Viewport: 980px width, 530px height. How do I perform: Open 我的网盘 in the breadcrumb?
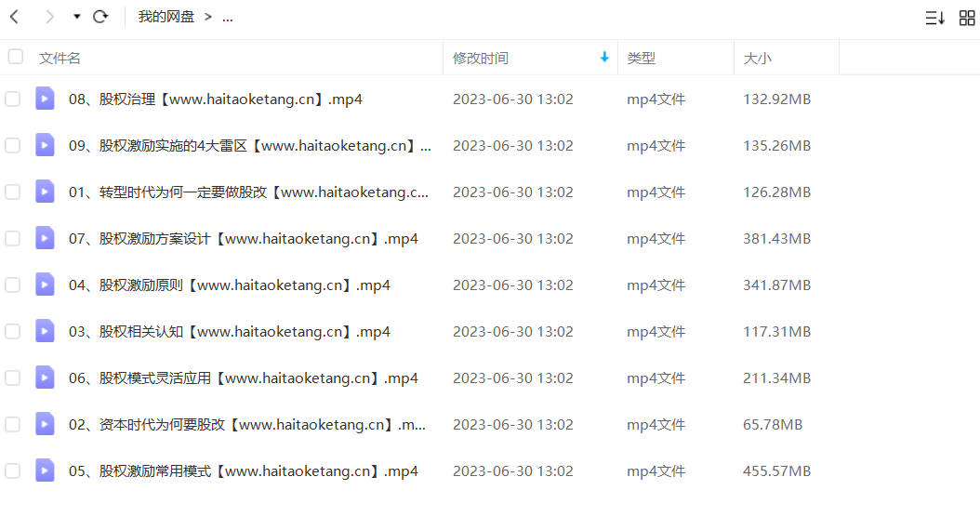click(166, 17)
